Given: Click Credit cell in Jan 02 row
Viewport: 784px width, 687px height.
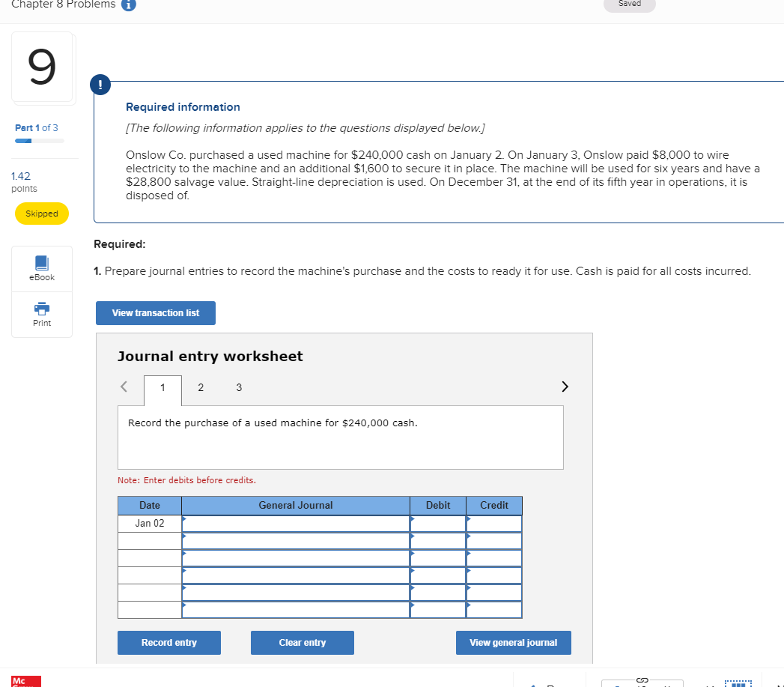Looking at the screenshot, I should [494, 524].
